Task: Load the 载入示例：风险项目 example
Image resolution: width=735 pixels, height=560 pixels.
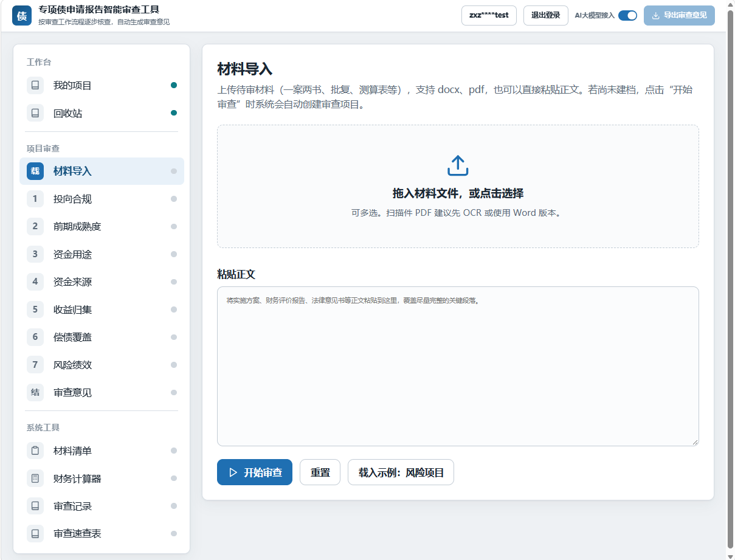Action: coord(401,472)
